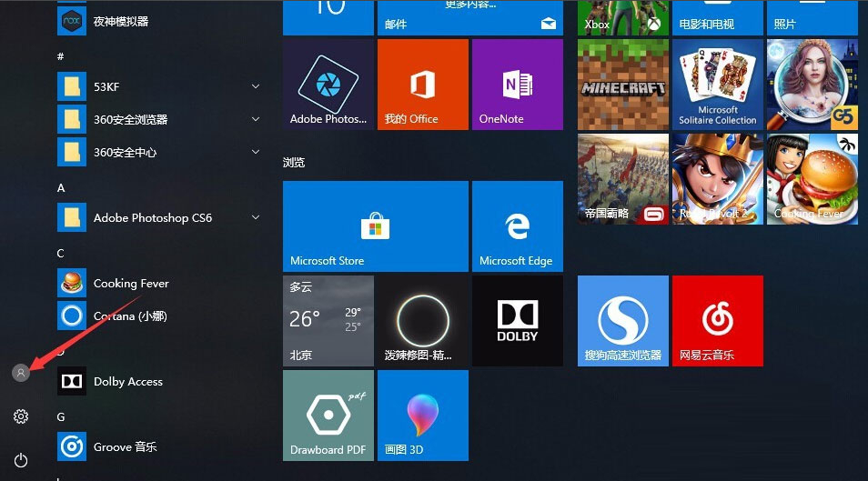868x481 pixels.
Task: Open the 画图 3D tile
Action: [x=422, y=416]
